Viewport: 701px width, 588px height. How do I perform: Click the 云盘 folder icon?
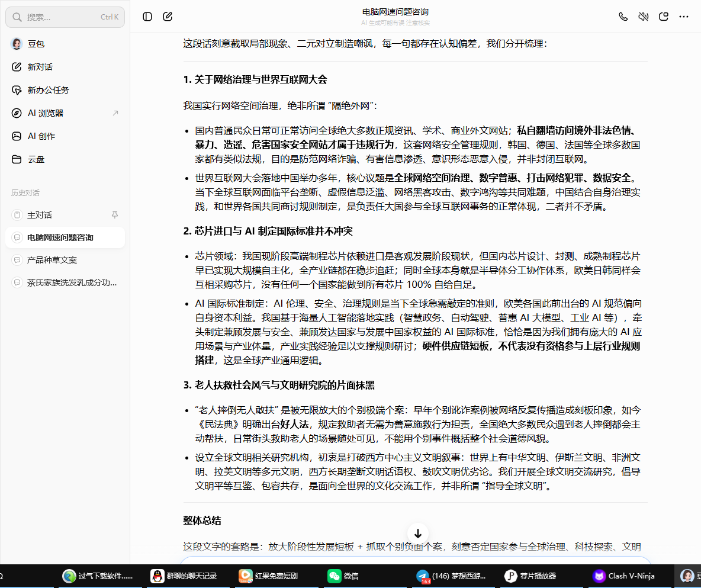click(x=17, y=159)
